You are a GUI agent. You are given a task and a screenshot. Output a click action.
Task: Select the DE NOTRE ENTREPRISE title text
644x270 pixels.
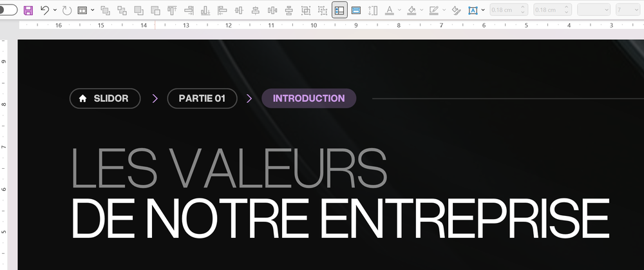point(341,218)
